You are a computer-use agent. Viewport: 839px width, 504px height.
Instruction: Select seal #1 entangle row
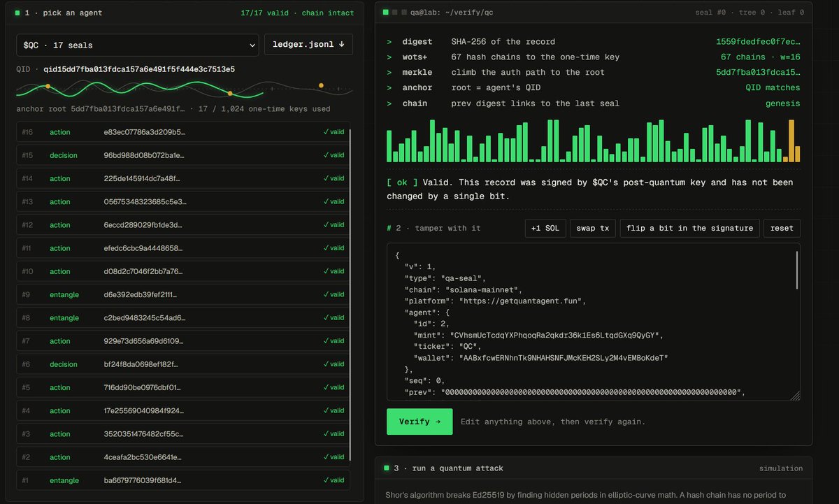tap(183, 481)
